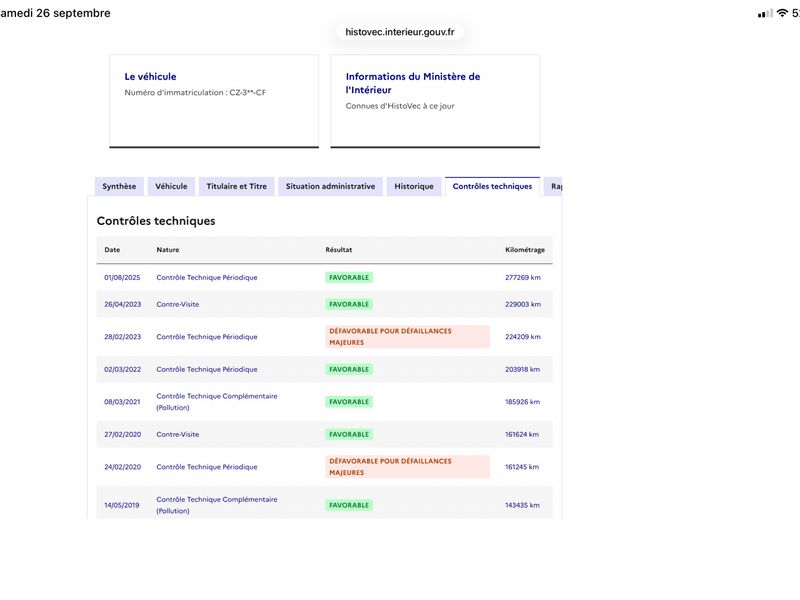The width and height of the screenshot is (800, 600).
Task: Open the Synthèse tab
Action: [x=119, y=186]
